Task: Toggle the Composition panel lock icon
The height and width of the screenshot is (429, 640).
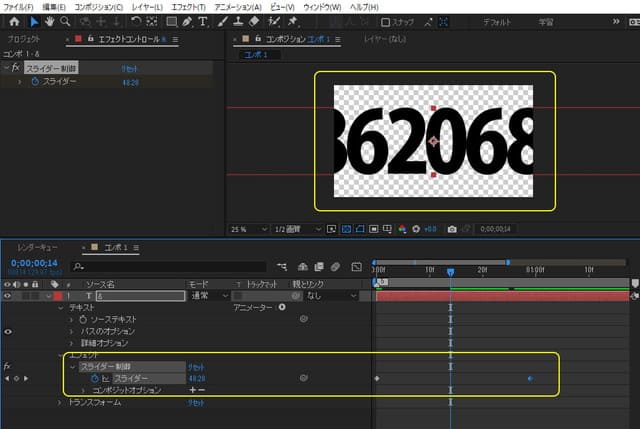Action: click(258, 39)
